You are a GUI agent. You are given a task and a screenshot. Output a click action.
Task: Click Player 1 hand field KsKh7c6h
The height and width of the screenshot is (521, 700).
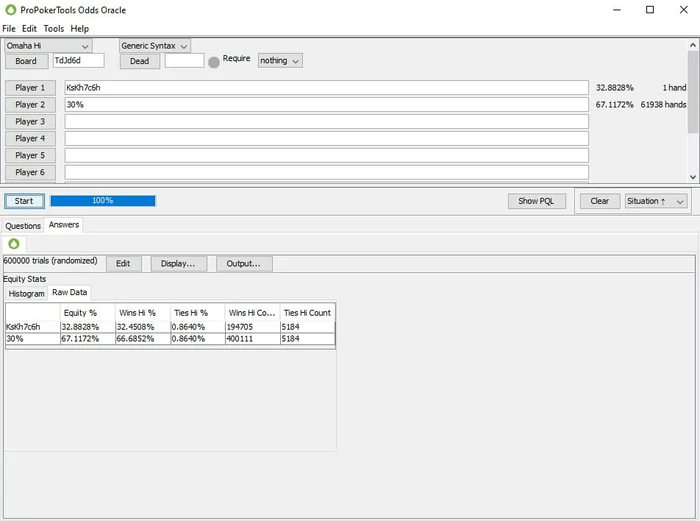[x=326, y=88]
